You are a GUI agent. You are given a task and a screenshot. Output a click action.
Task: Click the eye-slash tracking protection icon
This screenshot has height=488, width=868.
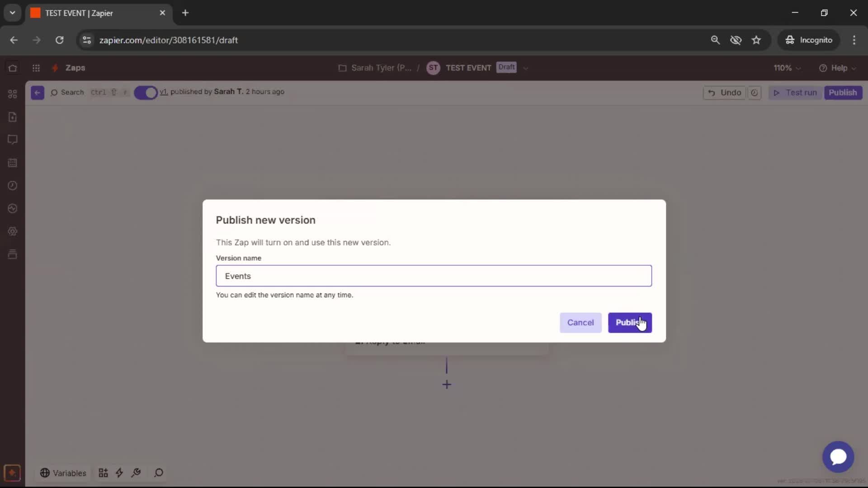pos(736,40)
